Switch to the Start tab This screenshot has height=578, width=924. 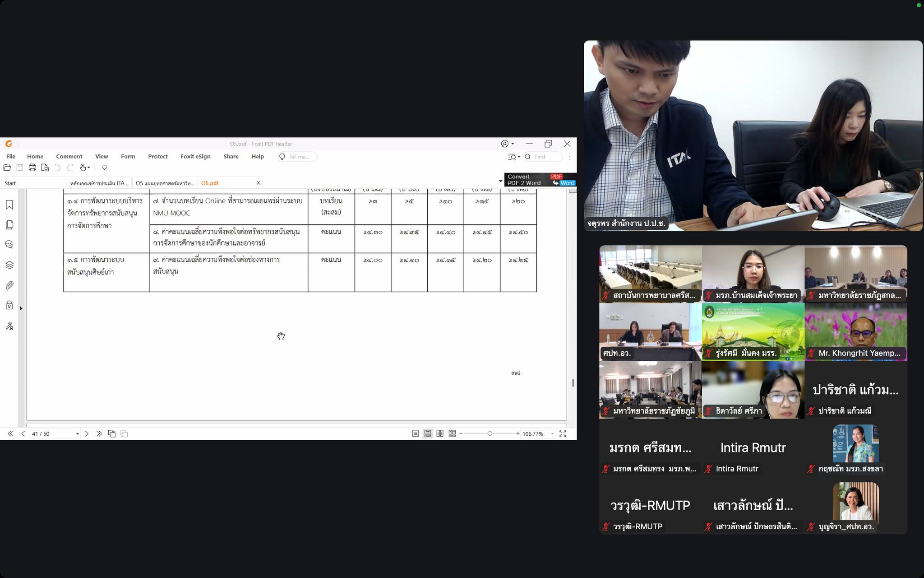pos(33,183)
